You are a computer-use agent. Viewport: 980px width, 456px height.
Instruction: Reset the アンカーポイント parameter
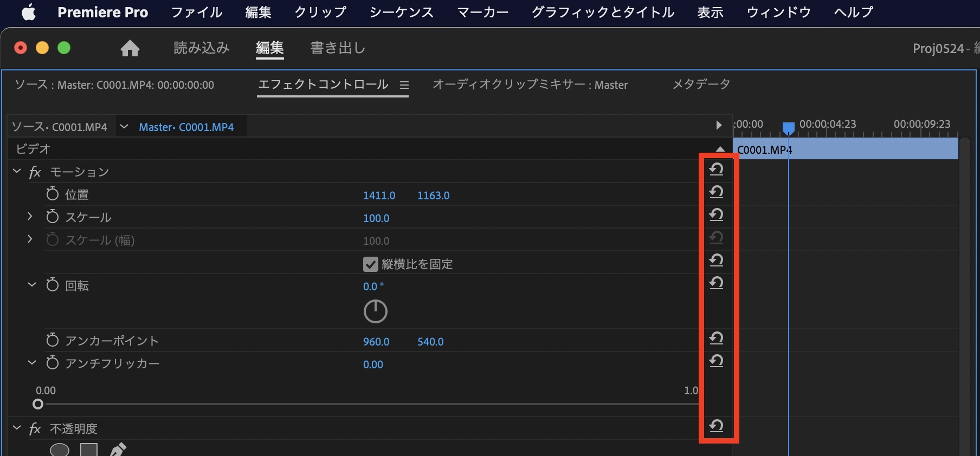pos(717,338)
